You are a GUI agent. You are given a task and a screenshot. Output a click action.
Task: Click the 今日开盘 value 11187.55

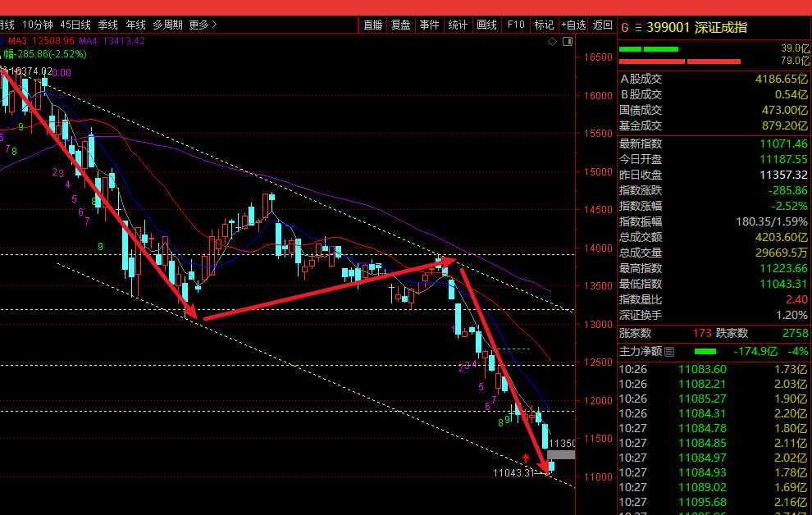pos(783,159)
